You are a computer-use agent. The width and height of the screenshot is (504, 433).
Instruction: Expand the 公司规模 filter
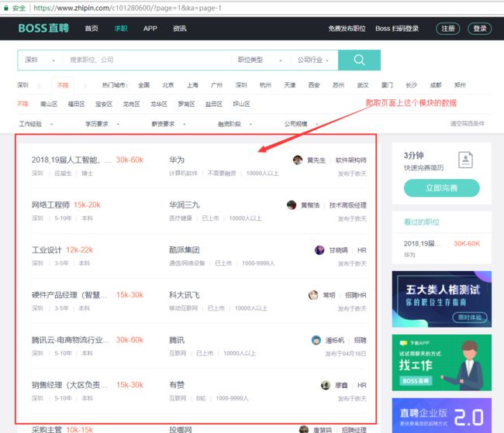point(301,124)
